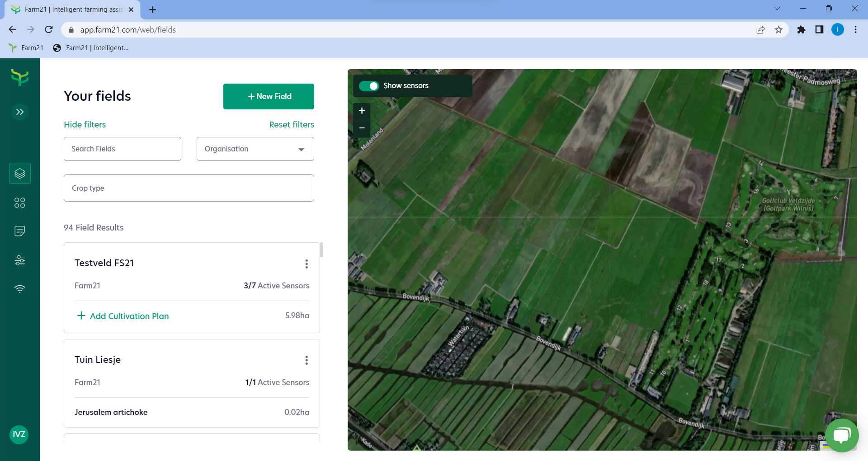Screen dimensions: 868x461
Task: Select the settings sliders icon in sidebar
Action: [x=19, y=260]
